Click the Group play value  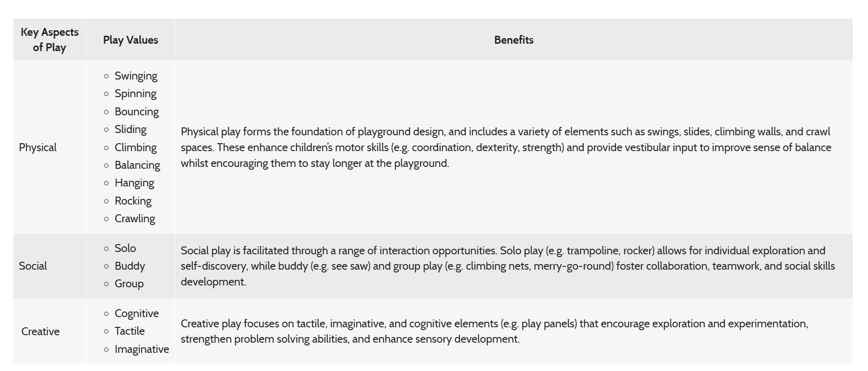pos(129,284)
